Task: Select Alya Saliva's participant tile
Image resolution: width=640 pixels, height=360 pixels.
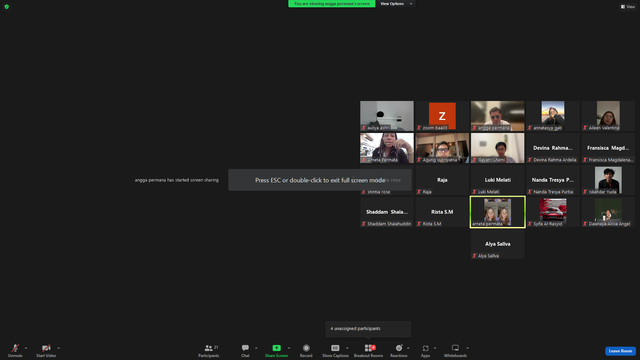Action: coord(498,244)
